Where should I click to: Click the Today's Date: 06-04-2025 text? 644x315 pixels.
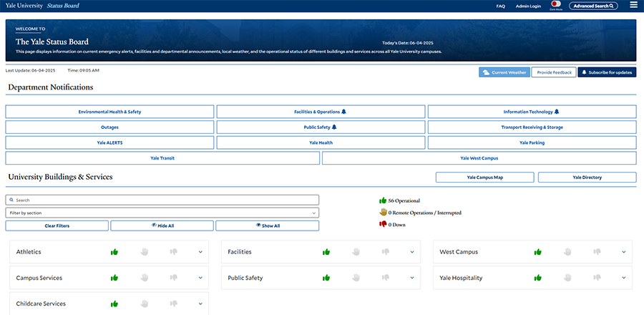click(x=407, y=43)
